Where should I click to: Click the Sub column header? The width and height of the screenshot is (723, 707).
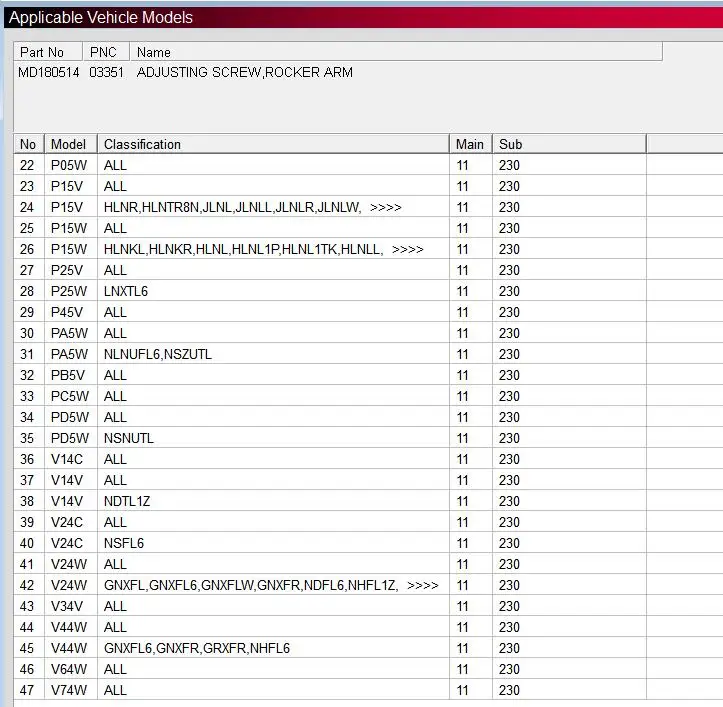click(569, 144)
